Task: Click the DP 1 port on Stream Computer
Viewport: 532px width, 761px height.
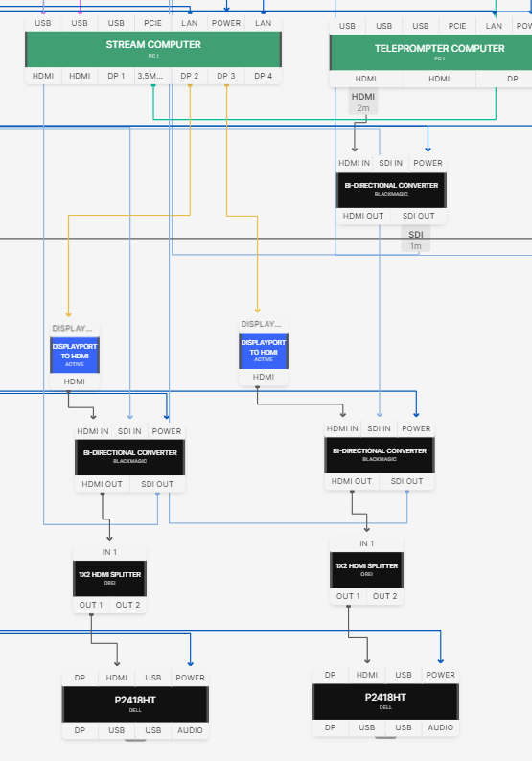Action: click(117, 76)
